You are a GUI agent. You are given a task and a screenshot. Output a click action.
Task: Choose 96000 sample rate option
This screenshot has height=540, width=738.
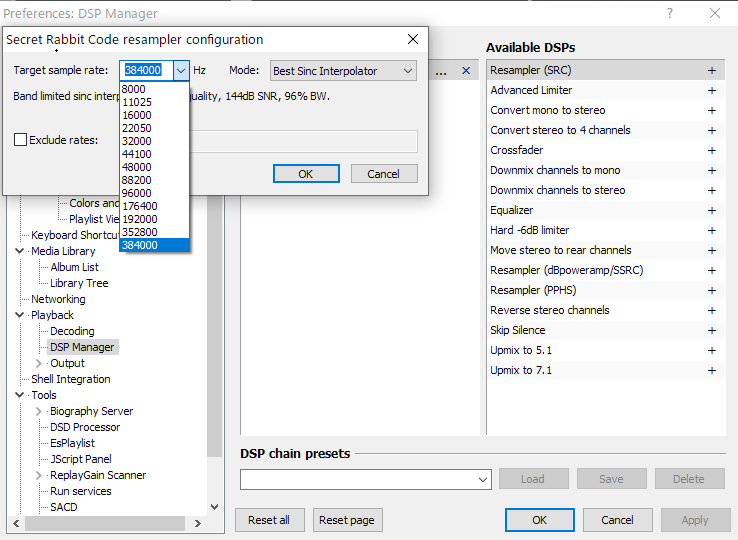click(154, 193)
